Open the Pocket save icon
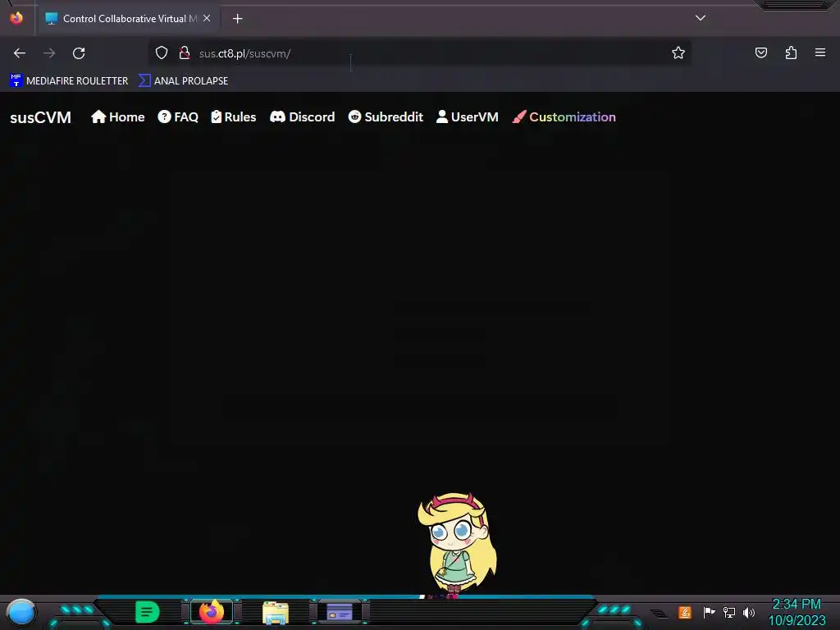 point(760,52)
